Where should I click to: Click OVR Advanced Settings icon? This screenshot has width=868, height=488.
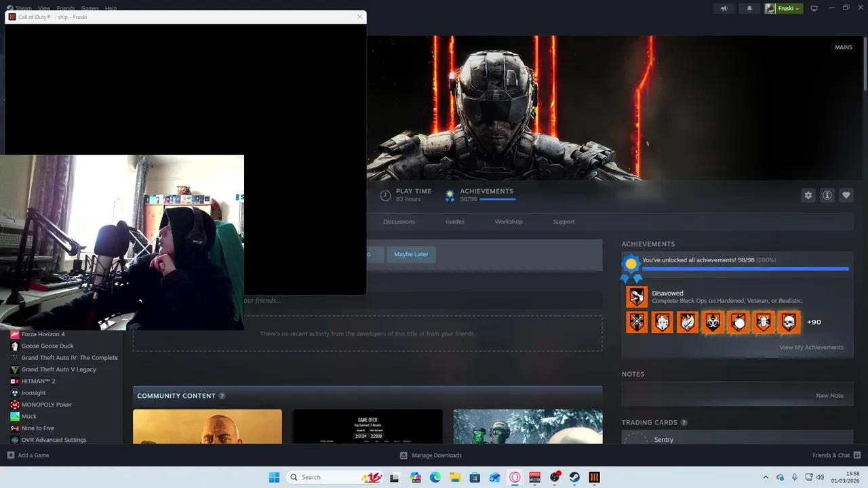click(15, 440)
